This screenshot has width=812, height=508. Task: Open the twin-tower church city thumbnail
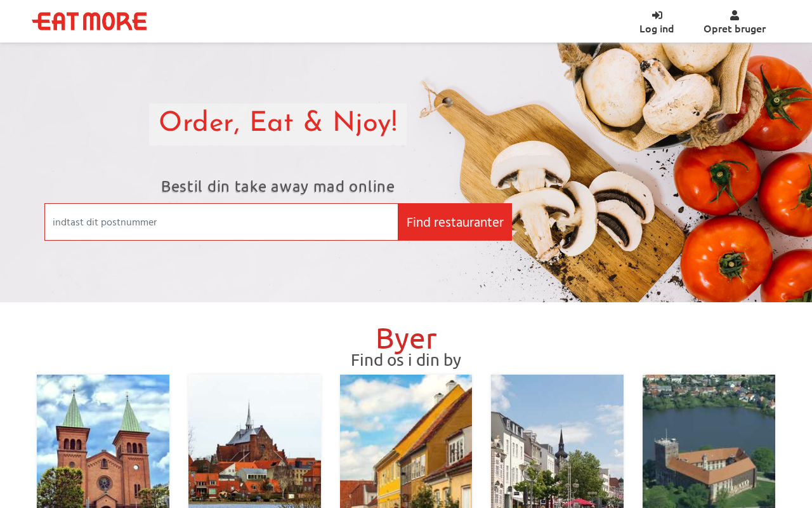click(x=103, y=441)
